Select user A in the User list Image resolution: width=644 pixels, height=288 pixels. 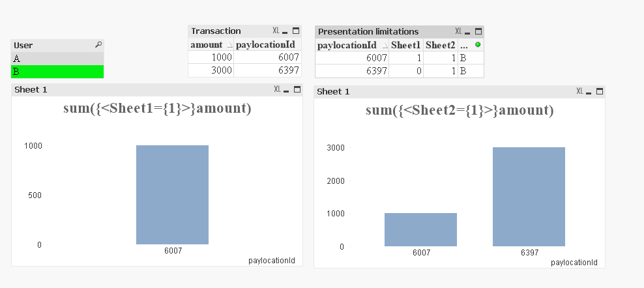(x=57, y=58)
